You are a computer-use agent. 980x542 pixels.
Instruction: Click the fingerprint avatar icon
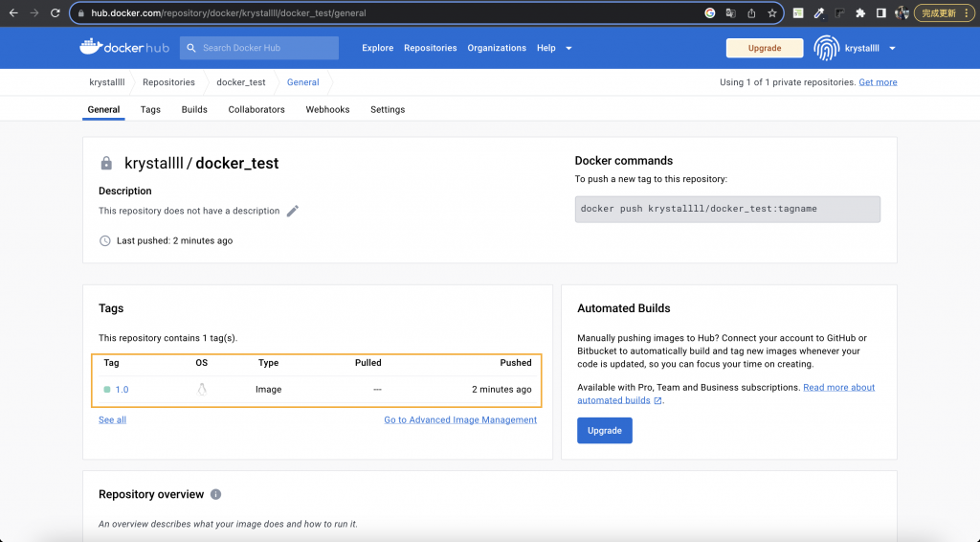[x=826, y=48]
